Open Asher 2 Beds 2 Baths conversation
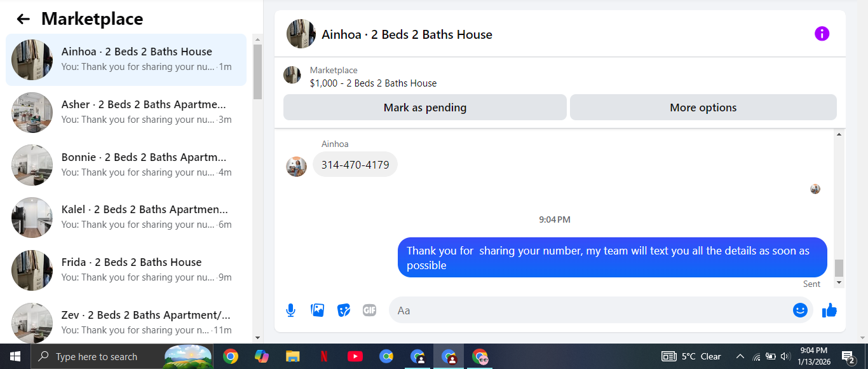 (126, 112)
